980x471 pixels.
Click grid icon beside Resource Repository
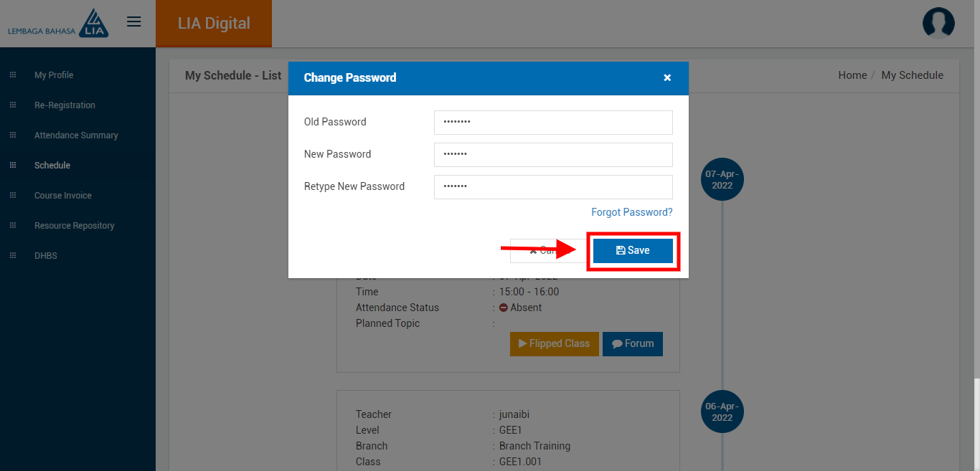tap(13, 226)
